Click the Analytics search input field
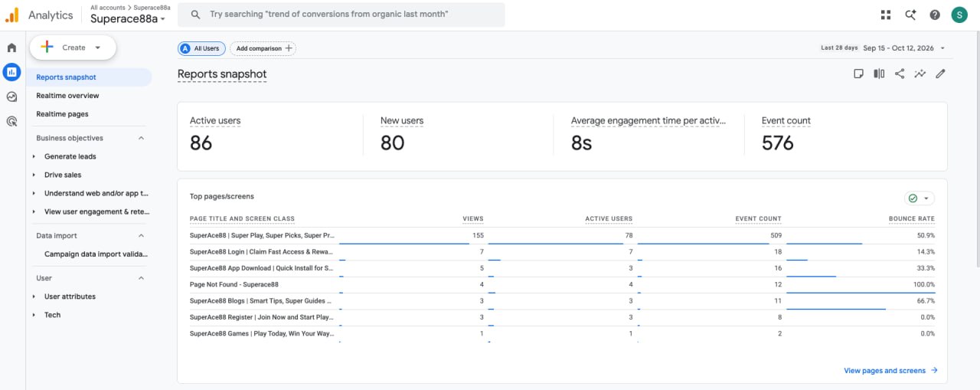980x390 pixels. [341, 15]
